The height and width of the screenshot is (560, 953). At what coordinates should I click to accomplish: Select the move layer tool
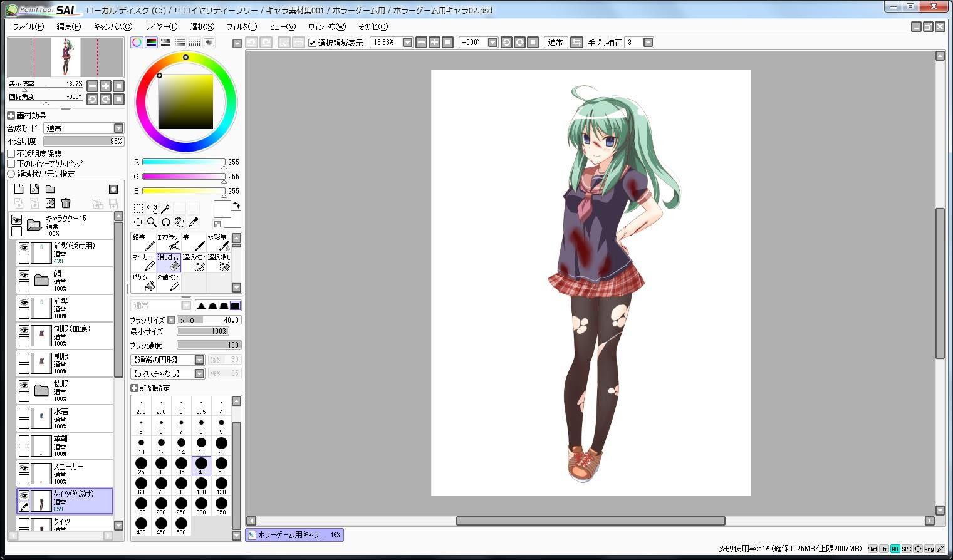138,222
